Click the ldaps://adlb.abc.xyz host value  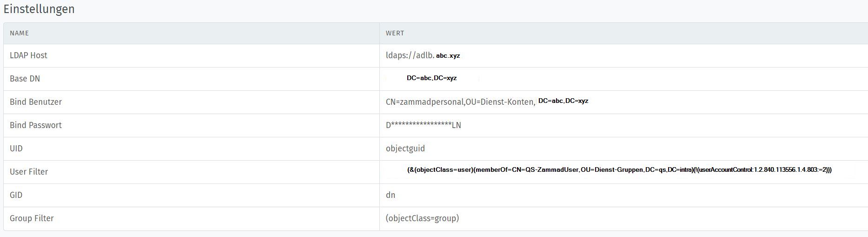click(423, 55)
